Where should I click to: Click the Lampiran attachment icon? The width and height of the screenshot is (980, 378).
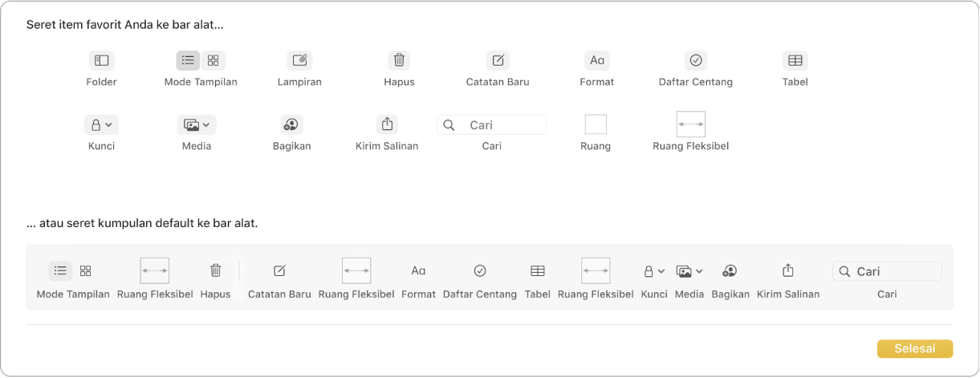tap(299, 60)
